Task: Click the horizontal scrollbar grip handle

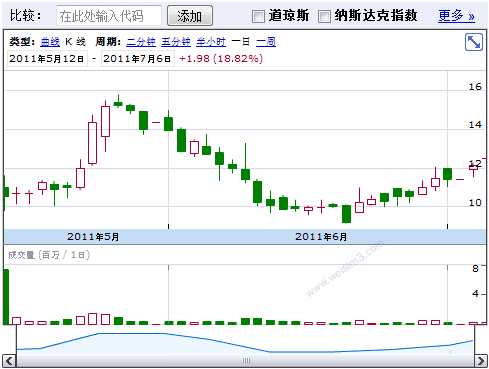Action: click(x=246, y=360)
